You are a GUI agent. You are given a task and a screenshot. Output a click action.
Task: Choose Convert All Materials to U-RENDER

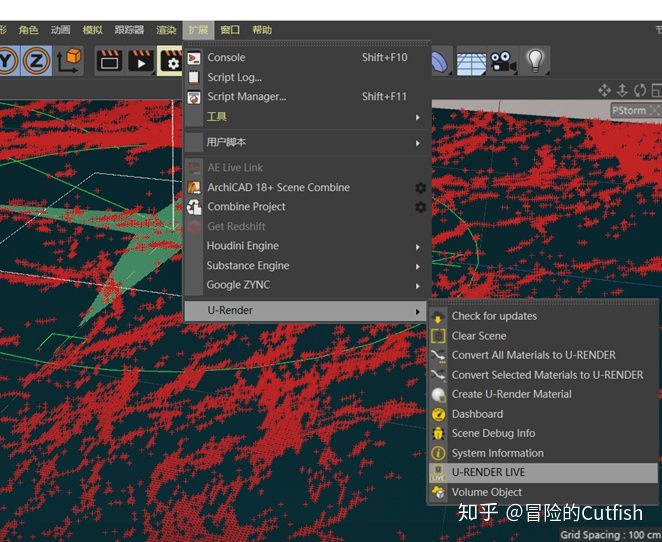533,355
